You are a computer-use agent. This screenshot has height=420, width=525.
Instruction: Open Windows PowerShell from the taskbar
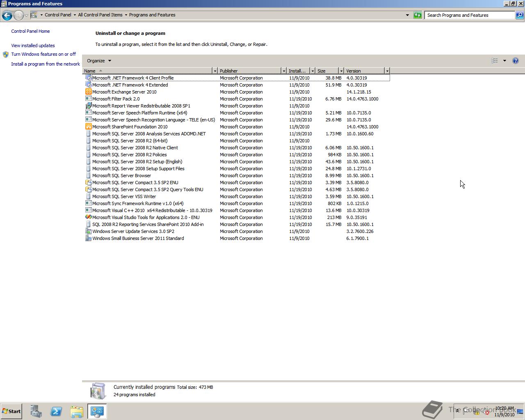coord(56,411)
